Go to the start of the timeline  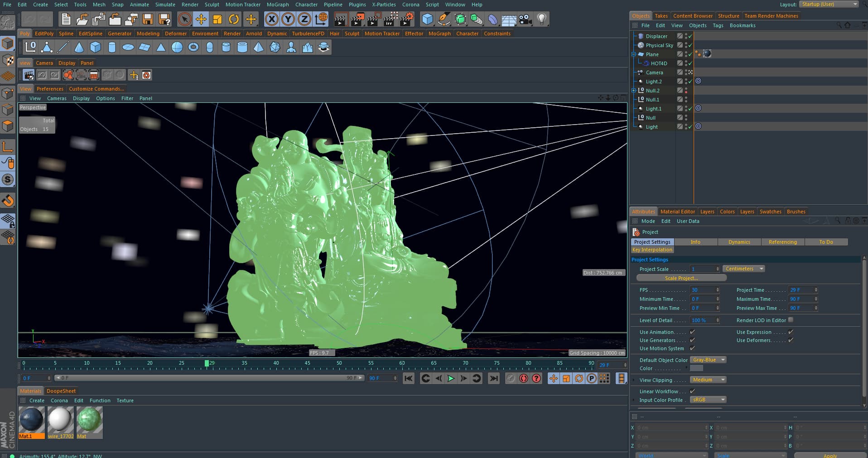(408, 378)
